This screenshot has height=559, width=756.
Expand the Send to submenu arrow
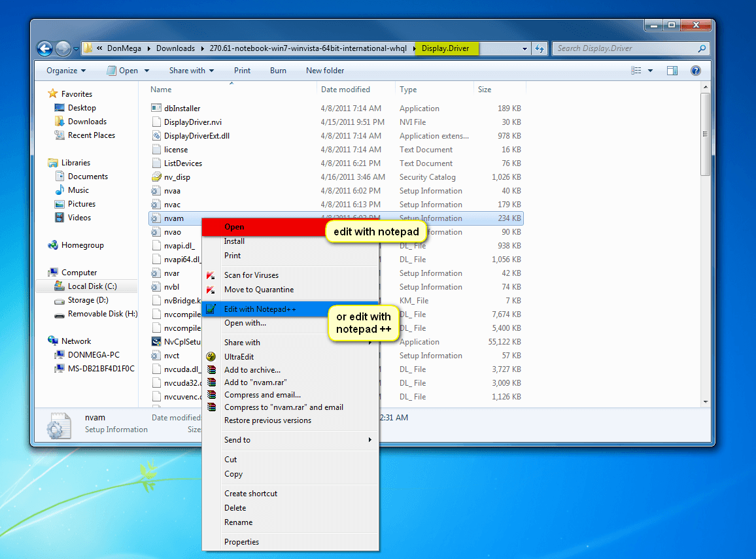coord(369,439)
